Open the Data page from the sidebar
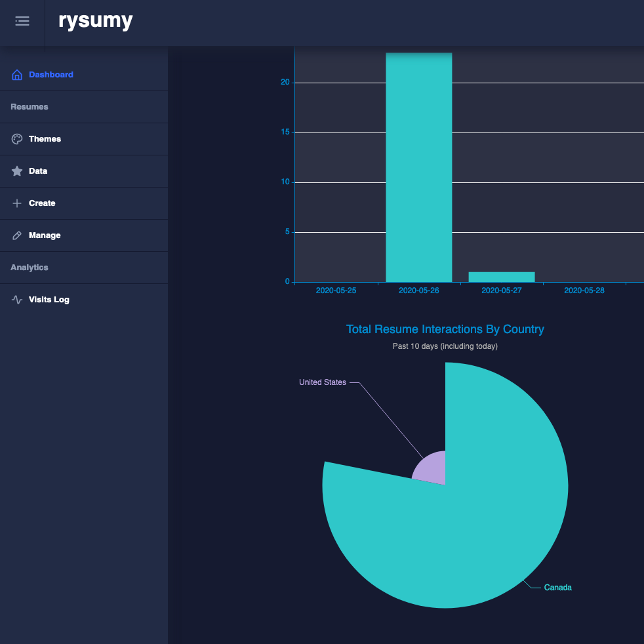This screenshot has height=644, width=644. 39,171
